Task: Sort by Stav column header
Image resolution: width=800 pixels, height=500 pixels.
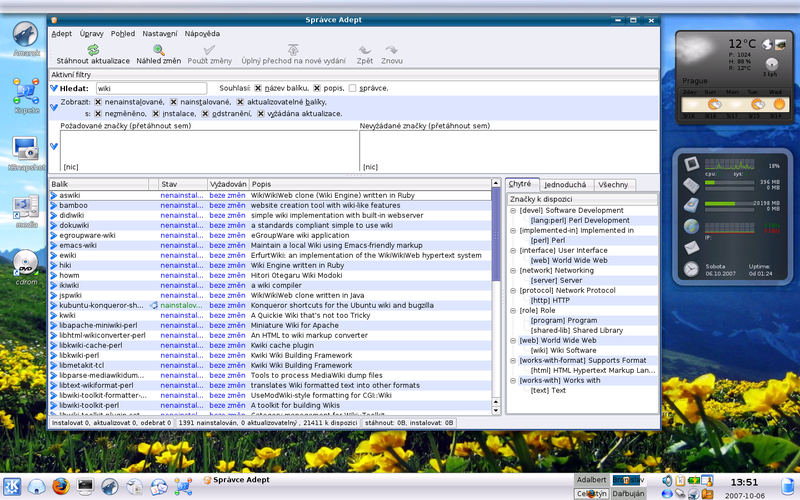Action: (x=183, y=184)
